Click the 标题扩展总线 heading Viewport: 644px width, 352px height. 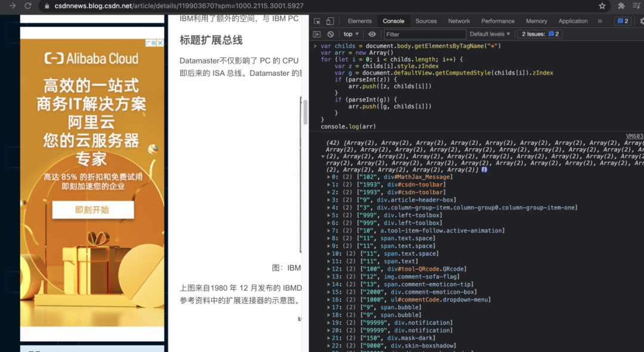[x=211, y=41]
